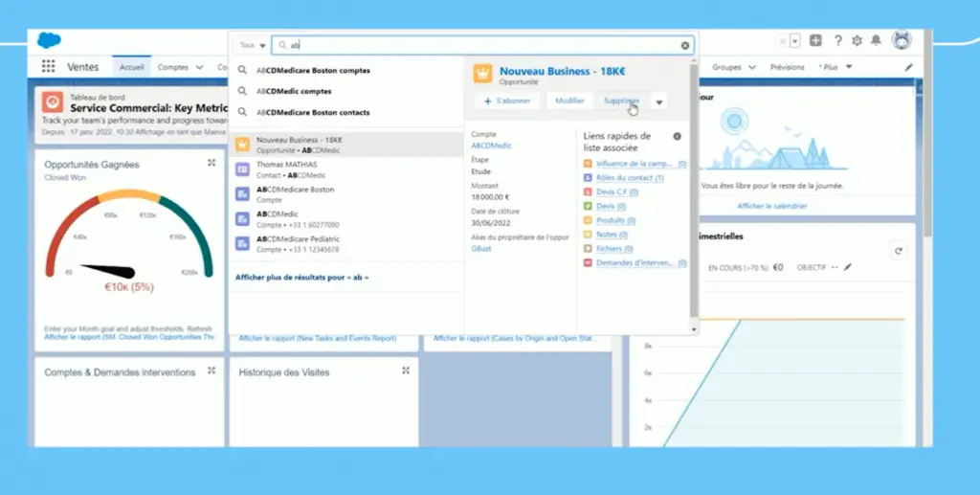Image resolution: width=980 pixels, height=495 pixels.
Task: Click inside the global search field
Action: (482, 45)
